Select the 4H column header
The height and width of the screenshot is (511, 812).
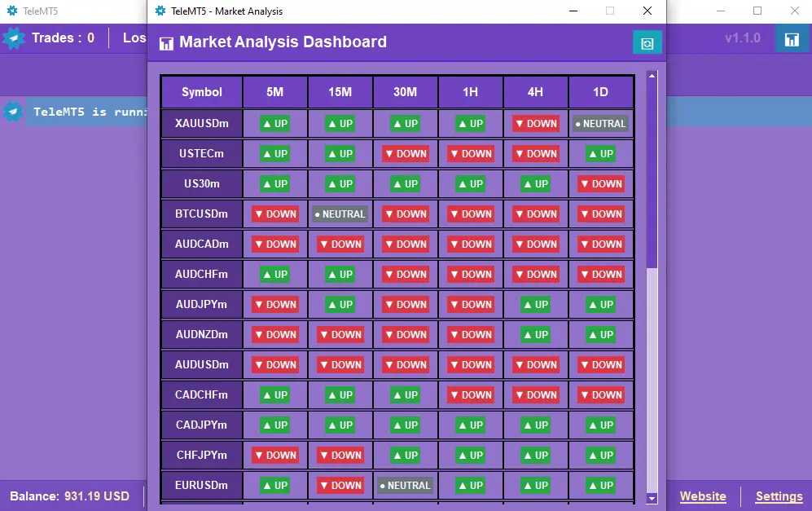pyautogui.click(x=535, y=92)
